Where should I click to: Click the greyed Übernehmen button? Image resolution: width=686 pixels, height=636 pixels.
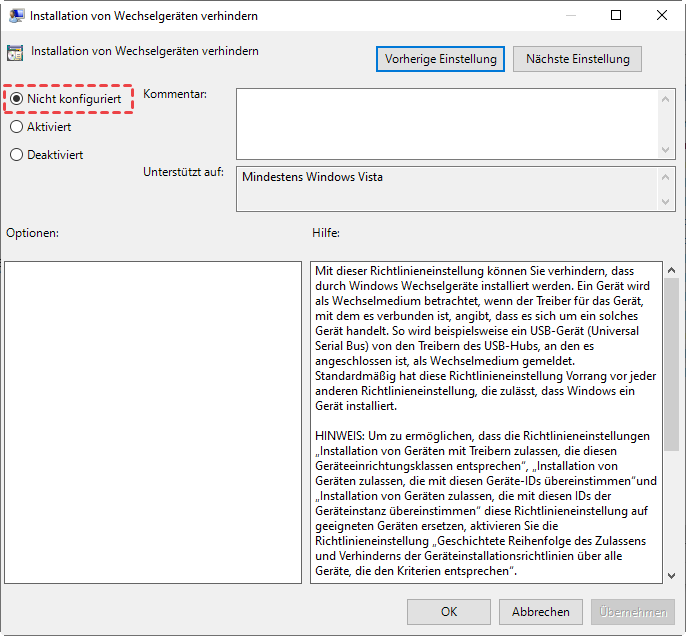(x=633, y=612)
